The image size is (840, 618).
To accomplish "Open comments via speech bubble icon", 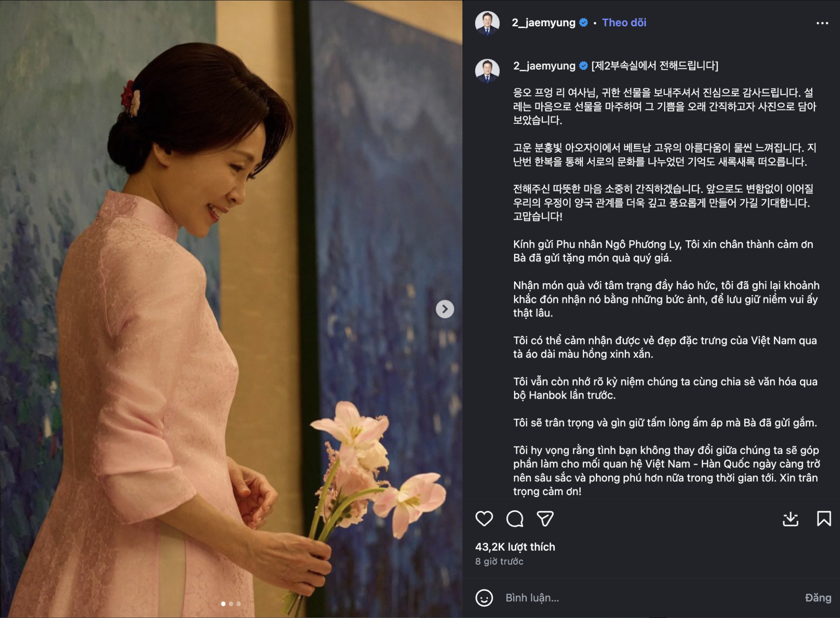I will click(x=514, y=519).
